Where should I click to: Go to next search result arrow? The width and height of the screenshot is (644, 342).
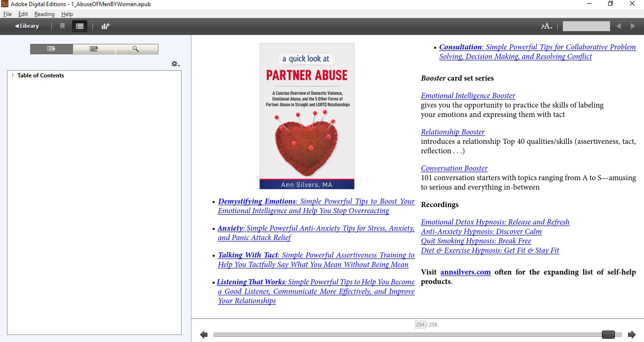click(x=633, y=26)
